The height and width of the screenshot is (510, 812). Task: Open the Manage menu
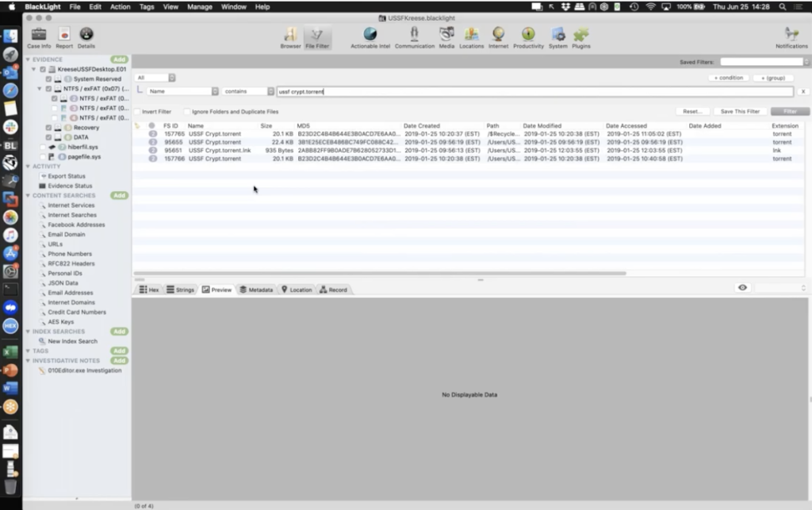pyautogui.click(x=199, y=6)
